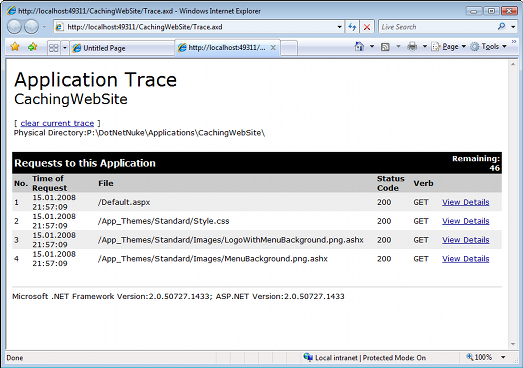Click the Live Search input box
The height and width of the screenshot is (368, 523).
pyautogui.click(x=437, y=27)
